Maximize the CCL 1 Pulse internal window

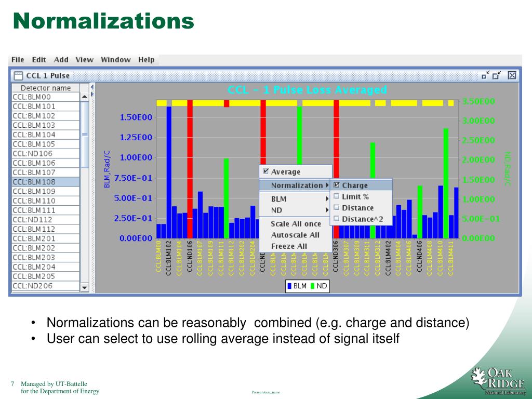pyautogui.click(x=497, y=75)
